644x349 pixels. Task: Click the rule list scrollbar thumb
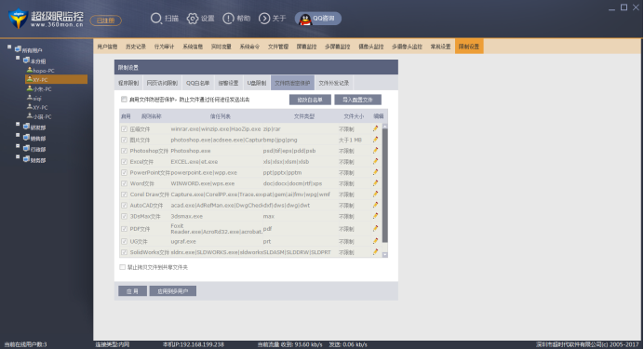pos(385,185)
